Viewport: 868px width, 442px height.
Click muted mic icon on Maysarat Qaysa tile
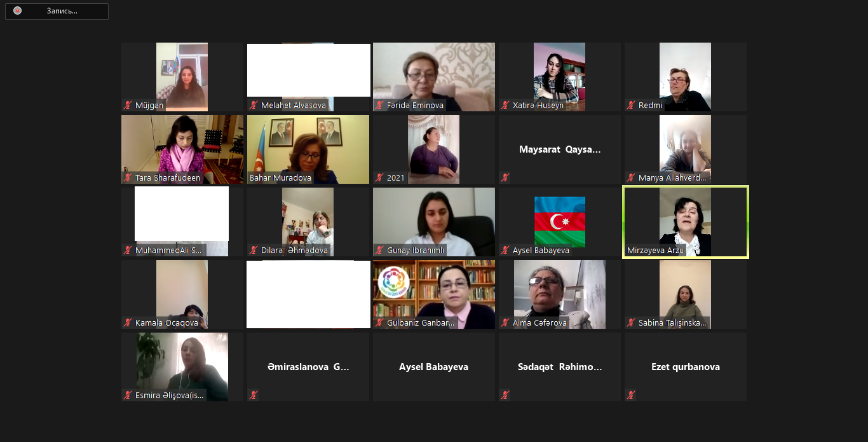(505, 178)
